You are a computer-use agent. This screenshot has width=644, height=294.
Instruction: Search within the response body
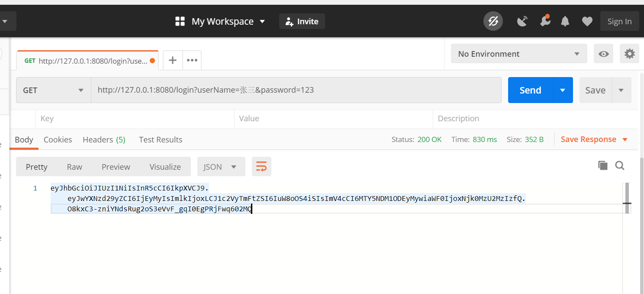(x=620, y=165)
